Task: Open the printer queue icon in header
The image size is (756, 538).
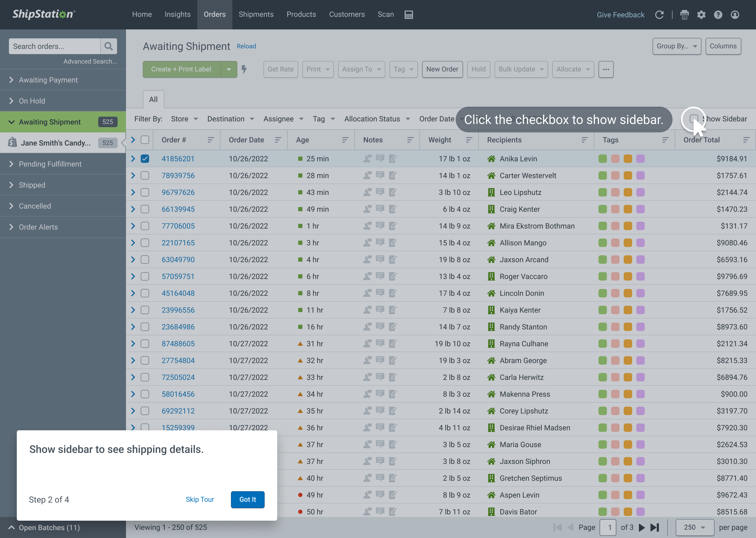Action: (684, 14)
